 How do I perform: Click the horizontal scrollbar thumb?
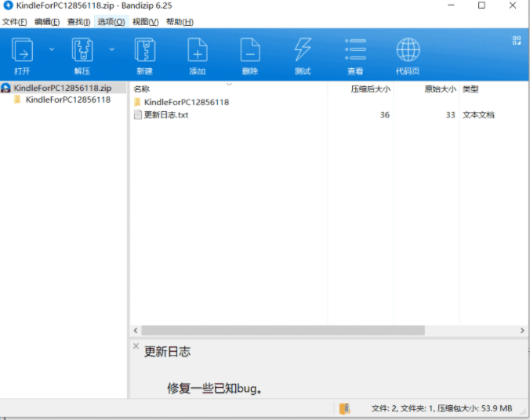tap(283, 331)
